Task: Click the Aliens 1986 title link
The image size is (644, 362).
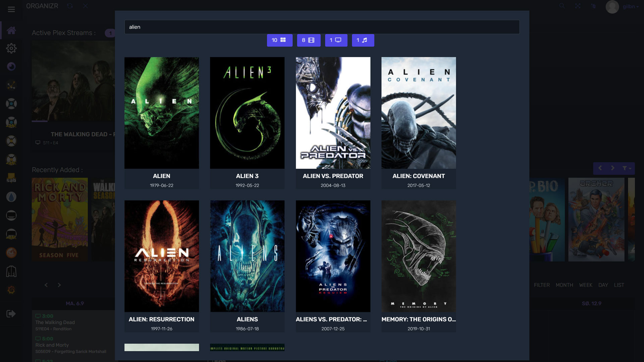Action: click(x=247, y=319)
